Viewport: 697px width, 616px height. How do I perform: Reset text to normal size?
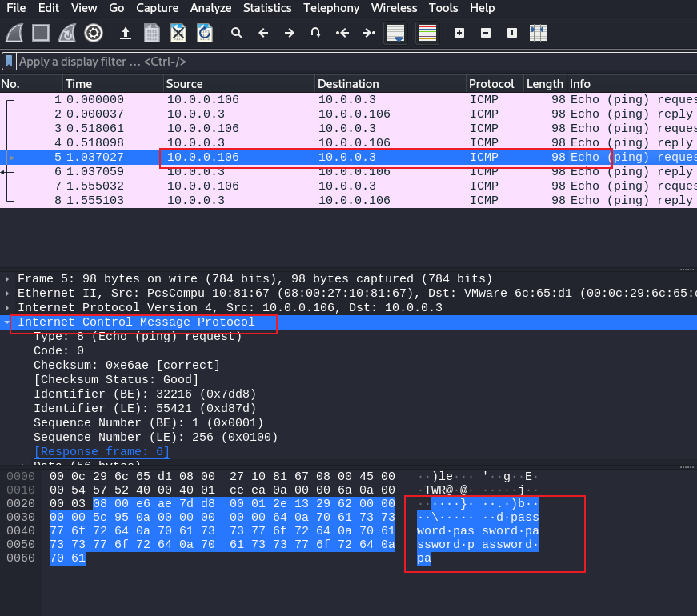point(512,33)
